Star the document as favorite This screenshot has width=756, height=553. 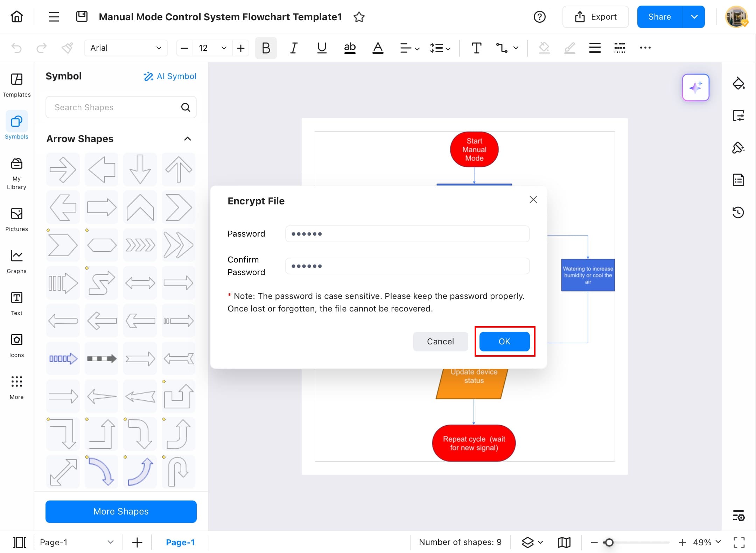click(359, 17)
